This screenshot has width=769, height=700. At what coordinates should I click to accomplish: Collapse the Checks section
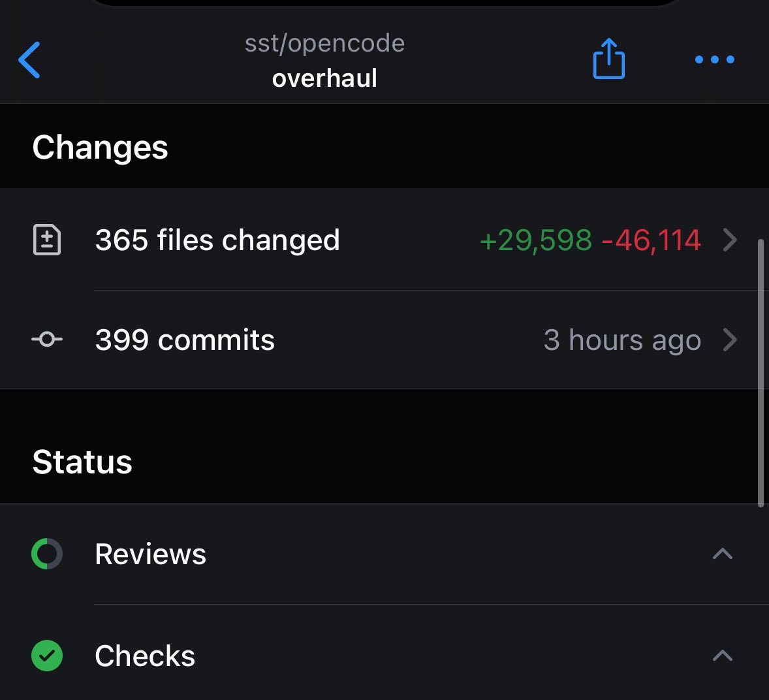pos(723,656)
